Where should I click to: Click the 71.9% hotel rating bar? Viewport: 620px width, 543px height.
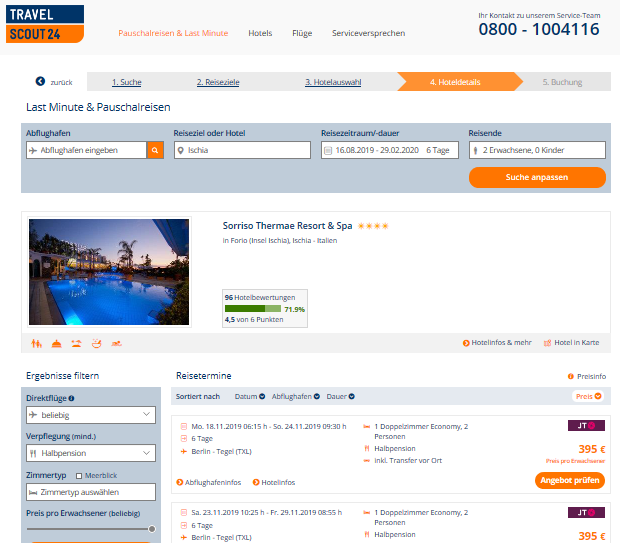[x=253, y=309]
